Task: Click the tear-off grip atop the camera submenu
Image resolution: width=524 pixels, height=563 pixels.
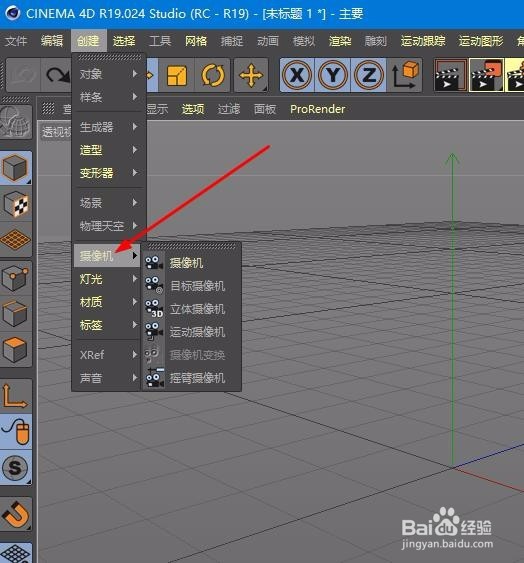Action: pyautogui.click(x=191, y=246)
